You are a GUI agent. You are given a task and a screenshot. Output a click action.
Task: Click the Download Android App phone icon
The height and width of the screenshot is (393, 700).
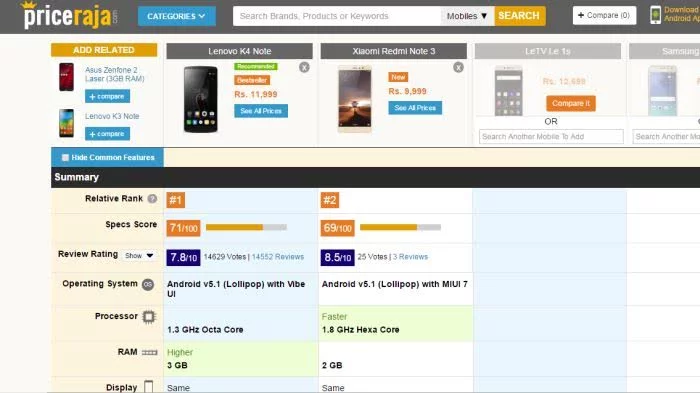655,15
